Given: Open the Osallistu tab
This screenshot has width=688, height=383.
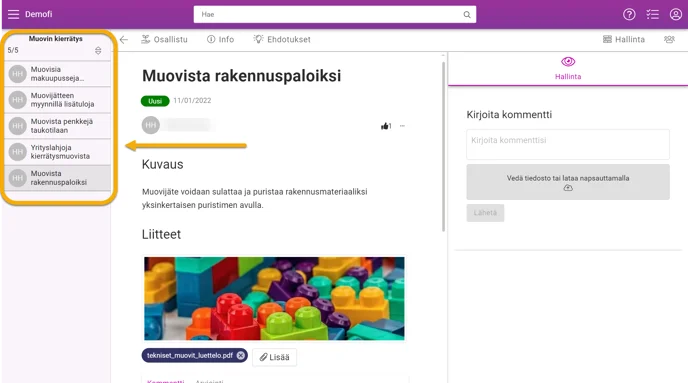Looking at the screenshot, I should (164, 39).
